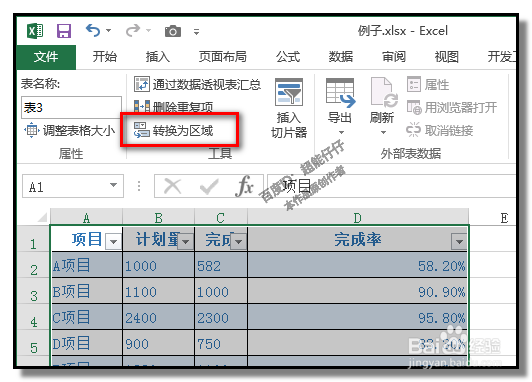Open the 公式 ribbon tab
Screen dimensions: 532x382
[288, 57]
